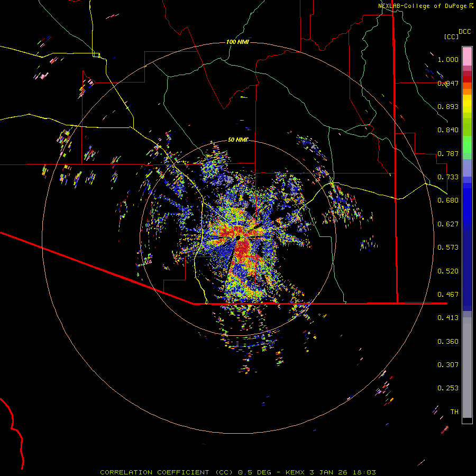
Task: Click the 0.627 scale value
Action: [x=448, y=224]
